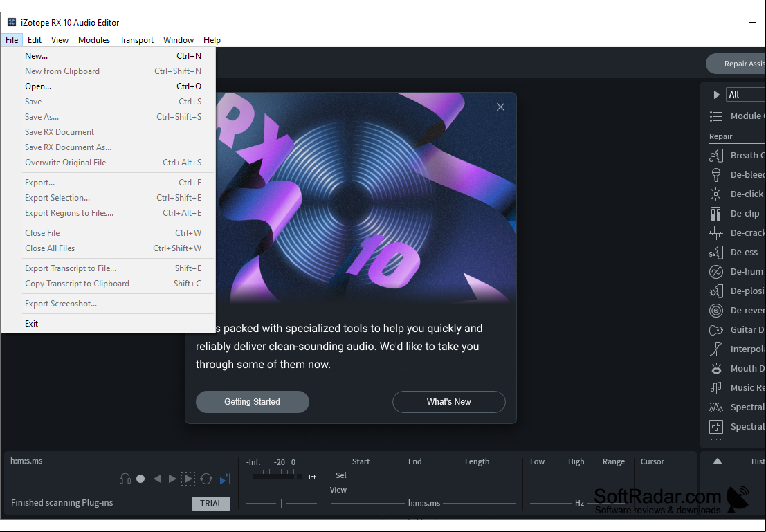Choose Open... from the File menu
Image resolution: width=766 pixels, height=532 pixels.
coord(108,86)
